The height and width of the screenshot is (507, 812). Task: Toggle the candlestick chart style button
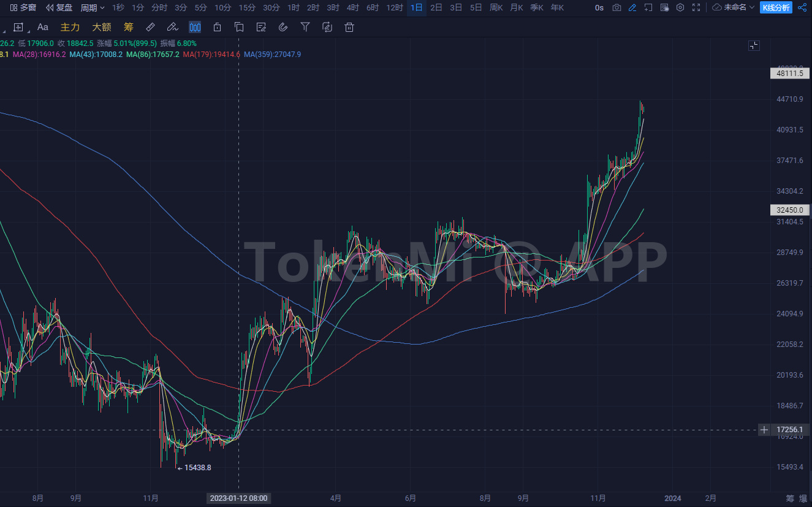(195, 27)
